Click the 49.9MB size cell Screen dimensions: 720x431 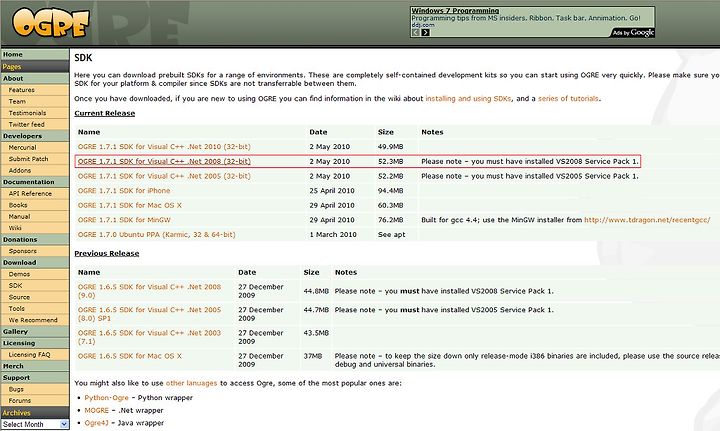pyautogui.click(x=390, y=146)
